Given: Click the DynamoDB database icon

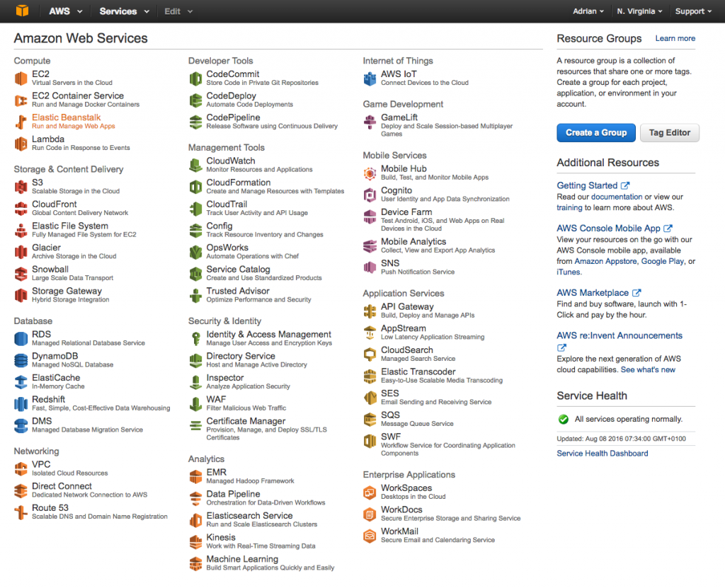Looking at the screenshot, I should 21,359.
